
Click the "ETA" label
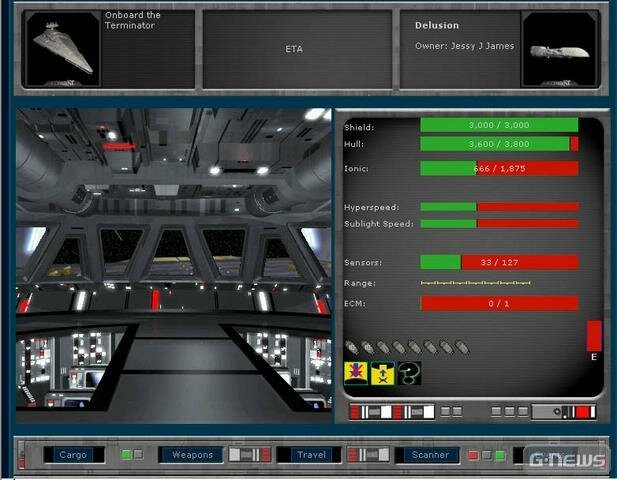[294, 49]
